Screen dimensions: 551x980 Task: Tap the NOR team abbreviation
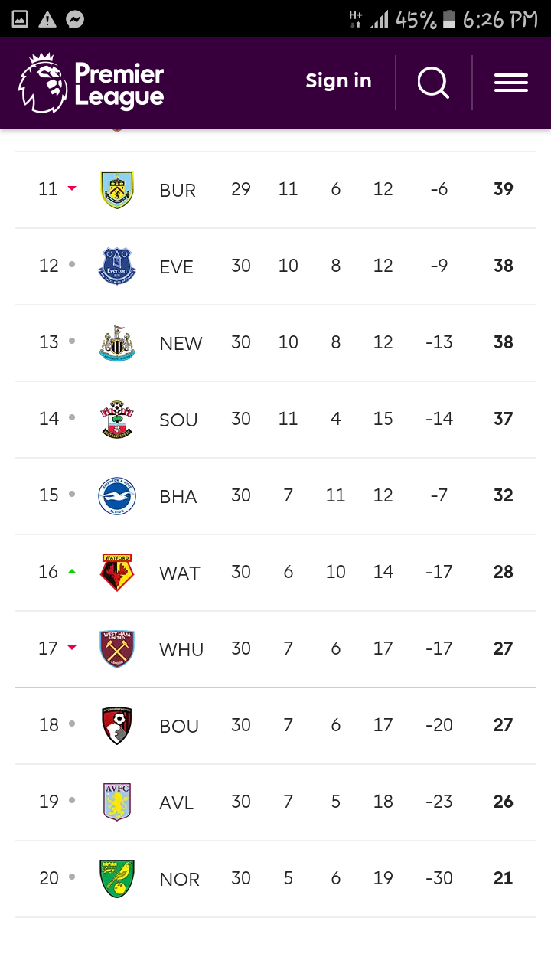pos(180,880)
